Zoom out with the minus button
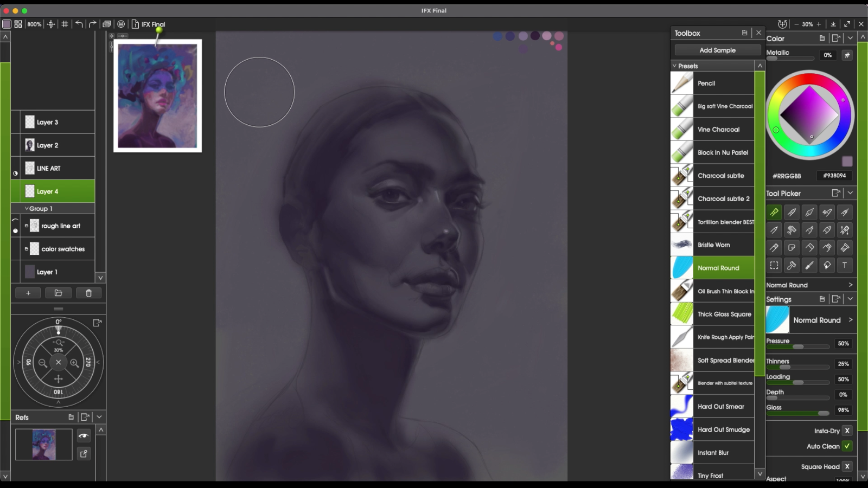Screen dimensions: 868x488 click(796, 24)
